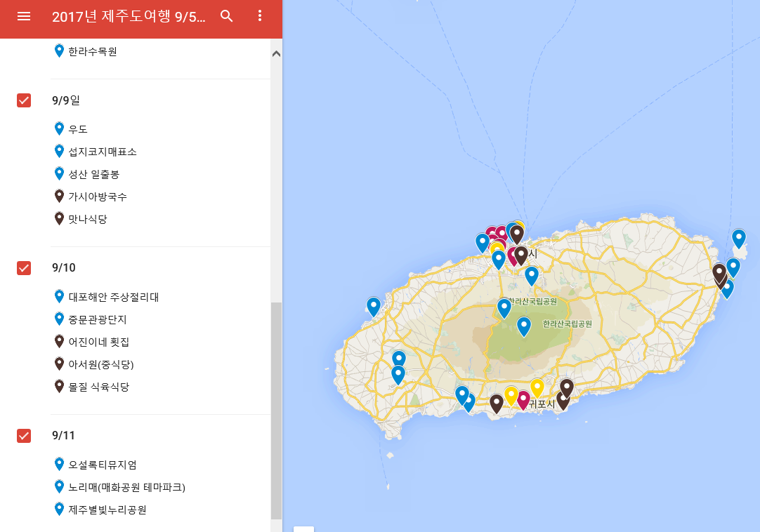Click the lower blue marker in southwest inland pair
Image resolution: width=760 pixels, height=532 pixels.
click(398, 375)
